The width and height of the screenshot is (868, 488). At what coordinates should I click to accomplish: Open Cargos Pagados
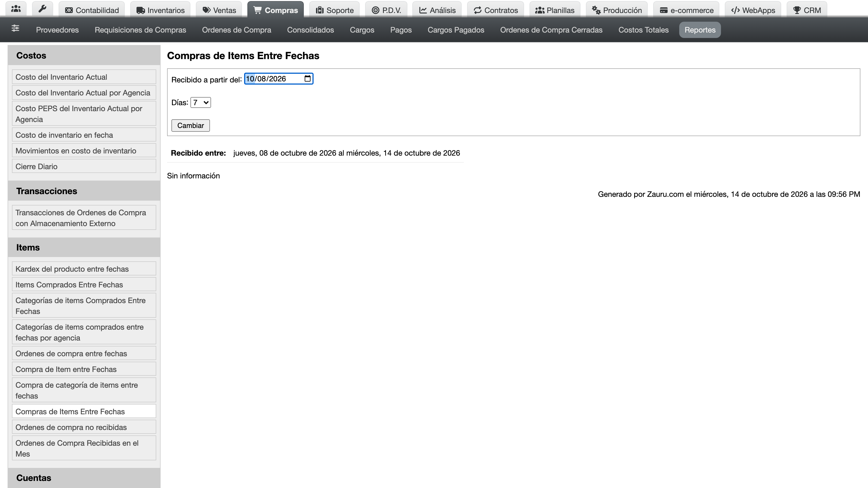pyautogui.click(x=456, y=30)
